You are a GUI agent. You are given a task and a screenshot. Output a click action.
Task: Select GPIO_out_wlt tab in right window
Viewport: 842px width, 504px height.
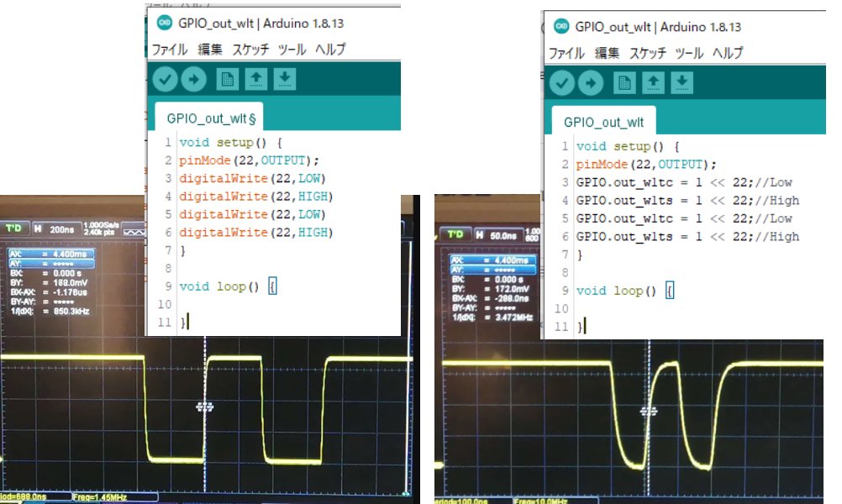pyautogui.click(x=603, y=122)
